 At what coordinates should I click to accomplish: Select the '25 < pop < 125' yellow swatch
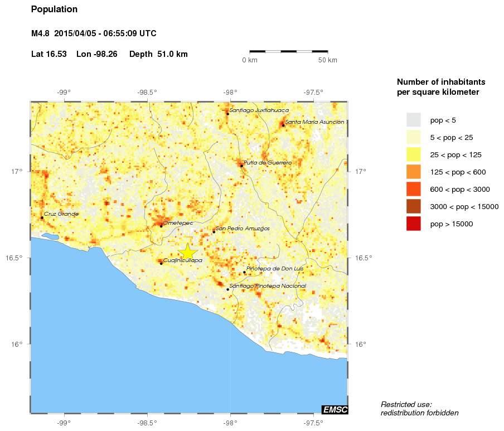pyautogui.click(x=413, y=154)
